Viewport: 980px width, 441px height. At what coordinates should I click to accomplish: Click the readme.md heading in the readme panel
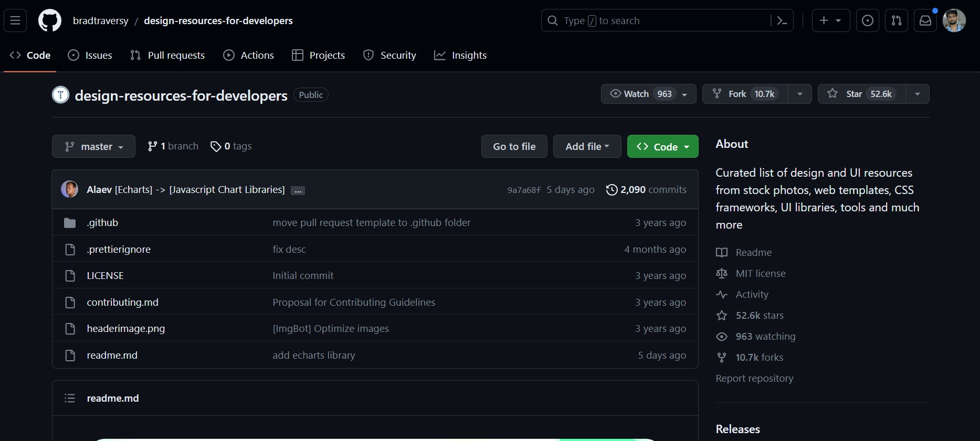pos(113,398)
